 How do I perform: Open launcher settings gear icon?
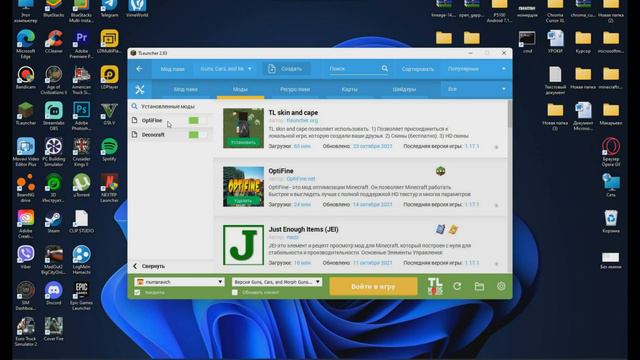(501, 286)
